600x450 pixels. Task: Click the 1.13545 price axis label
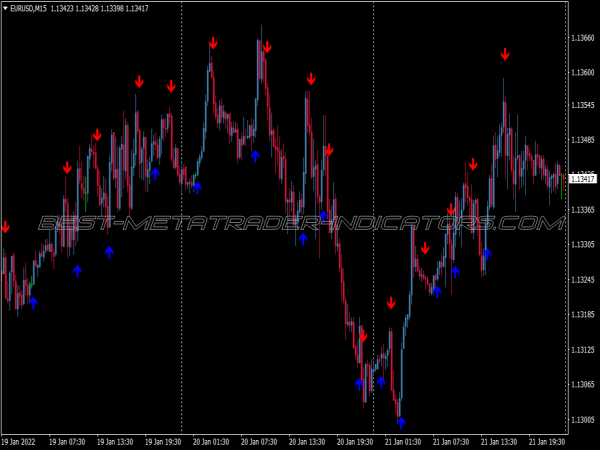click(583, 105)
